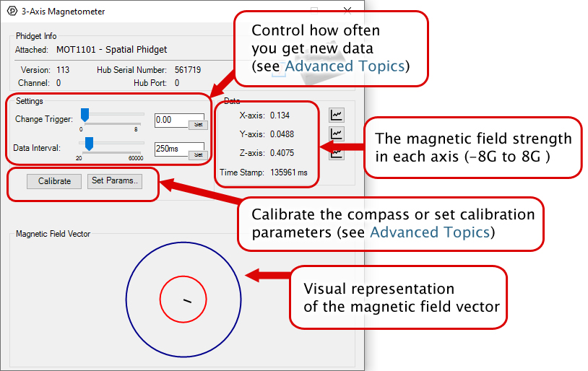The width and height of the screenshot is (588, 371).
Task: Open the Set Params.. dialog
Action: tap(115, 180)
